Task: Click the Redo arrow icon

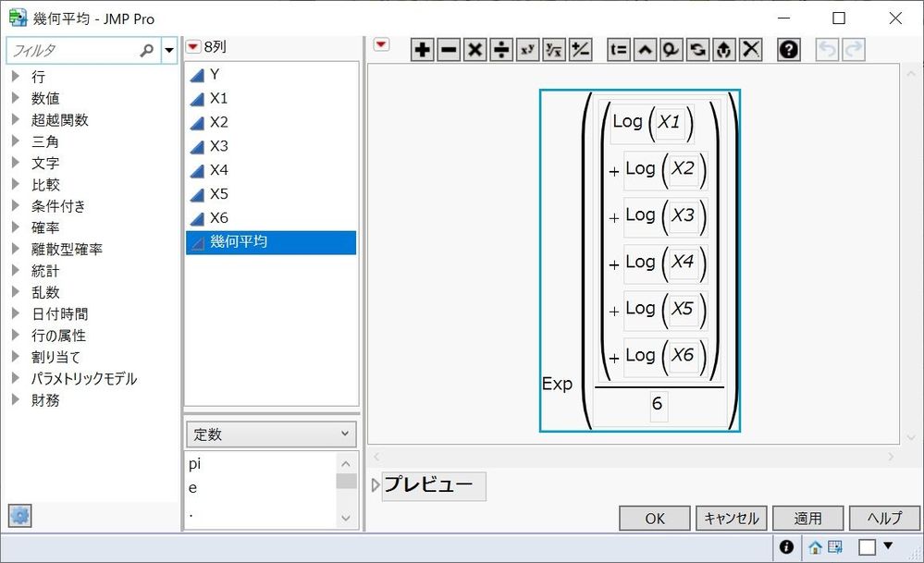Action: (x=854, y=50)
